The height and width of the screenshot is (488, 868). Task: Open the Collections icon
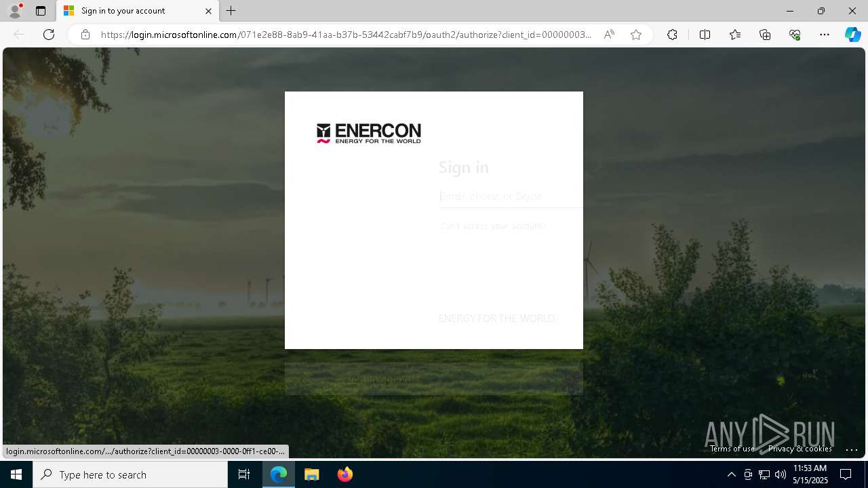click(765, 35)
